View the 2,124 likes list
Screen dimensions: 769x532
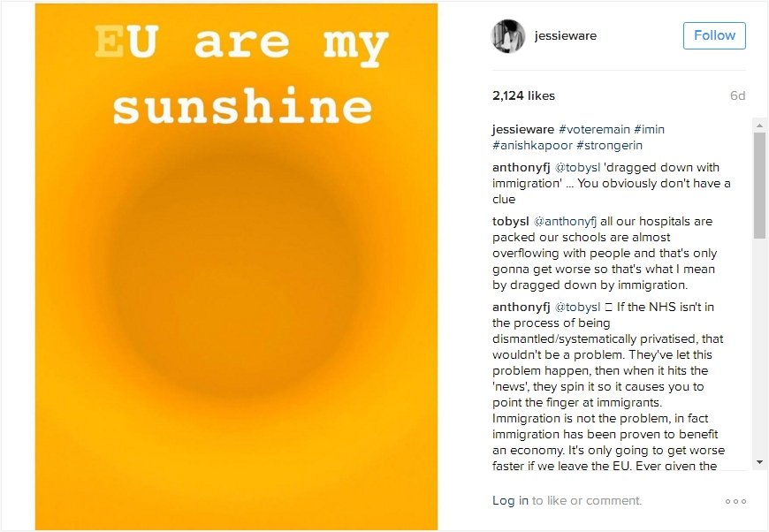pyautogui.click(x=523, y=95)
